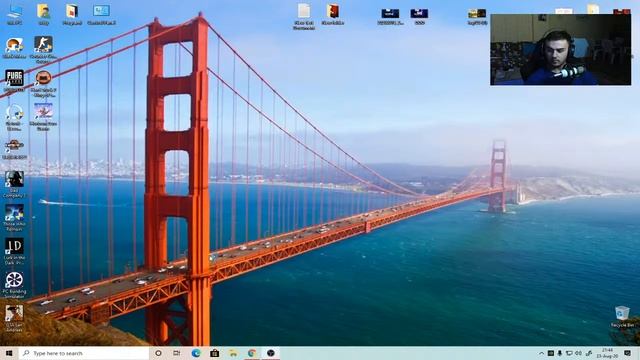
Task: Open the red book icon at top
Action: pos(333,14)
